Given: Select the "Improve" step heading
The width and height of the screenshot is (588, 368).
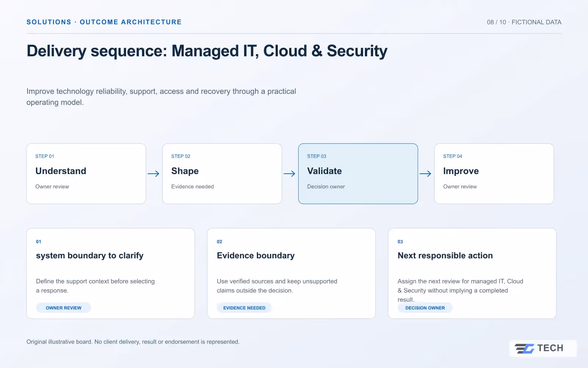Looking at the screenshot, I should tap(461, 171).
